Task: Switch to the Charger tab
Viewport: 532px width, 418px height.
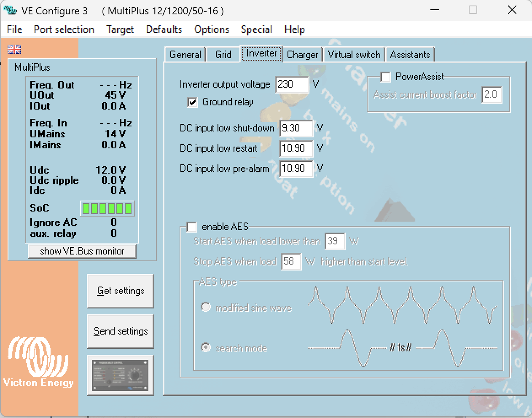Action: pyautogui.click(x=302, y=55)
